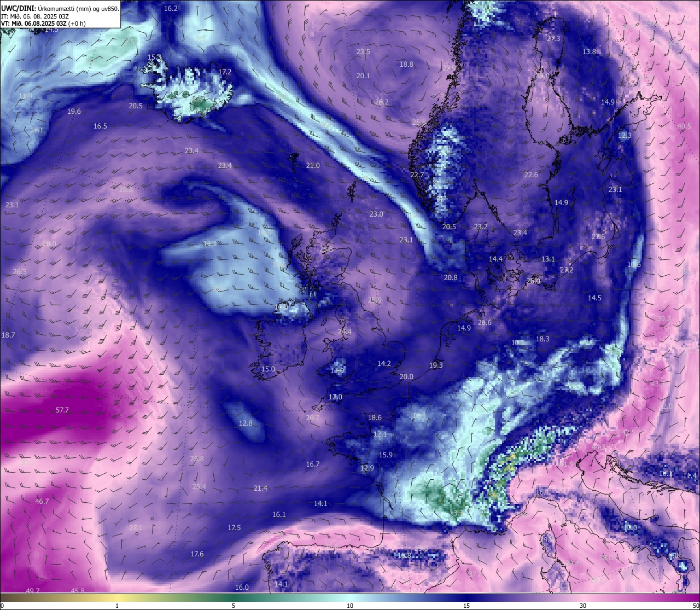Screen dimensions: 700x610
Task: Click the 12.8 value southwest of Ireland
Action: coord(246,423)
